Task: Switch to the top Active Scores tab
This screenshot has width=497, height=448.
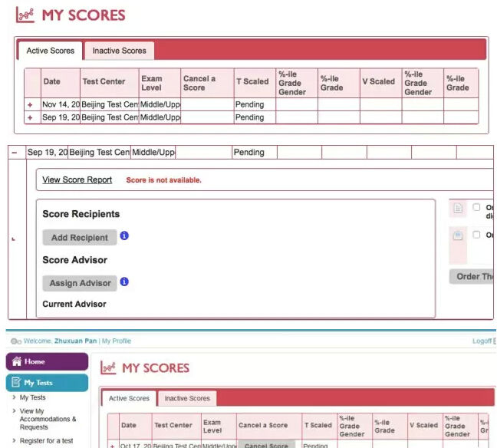Action: coord(51,51)
